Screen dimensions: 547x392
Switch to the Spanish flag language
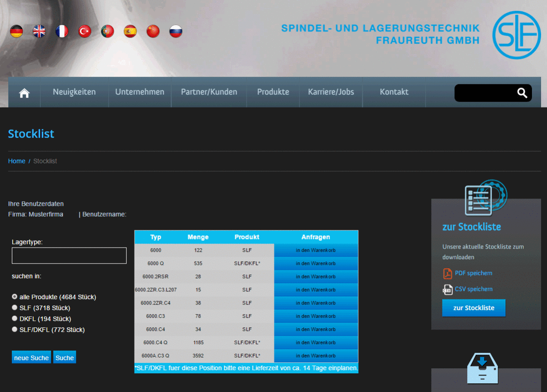coord(130,31)
